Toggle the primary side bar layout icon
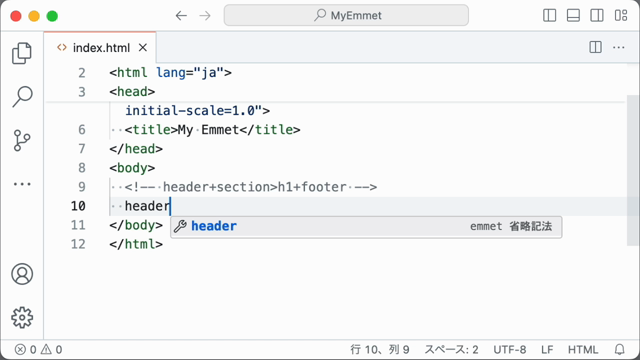This screenshot has height=360, width=640. coord(549,16)
